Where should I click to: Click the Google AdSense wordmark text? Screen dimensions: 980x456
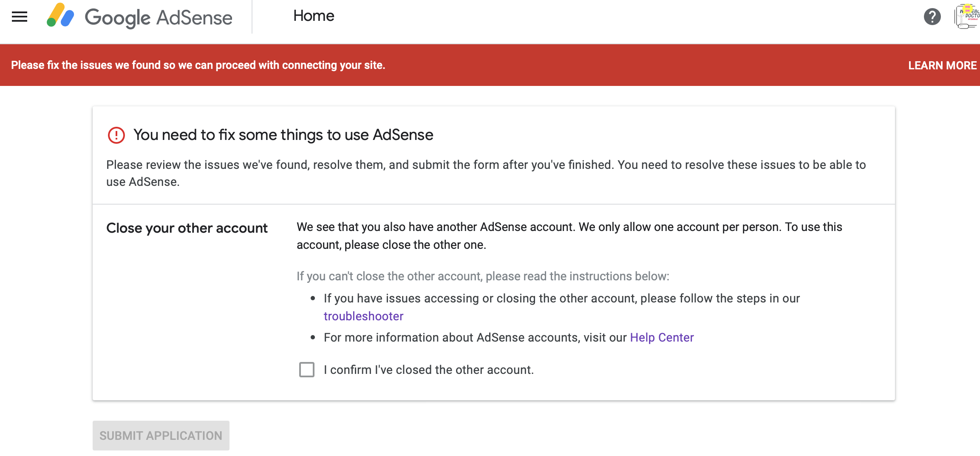(159, 18)
